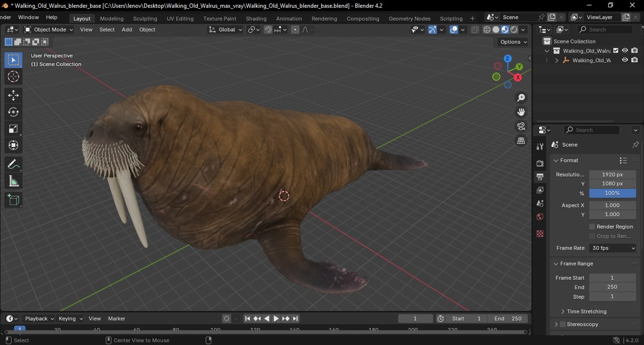
Task: Open the Render properties tab
Action: (x=540, y=163)
